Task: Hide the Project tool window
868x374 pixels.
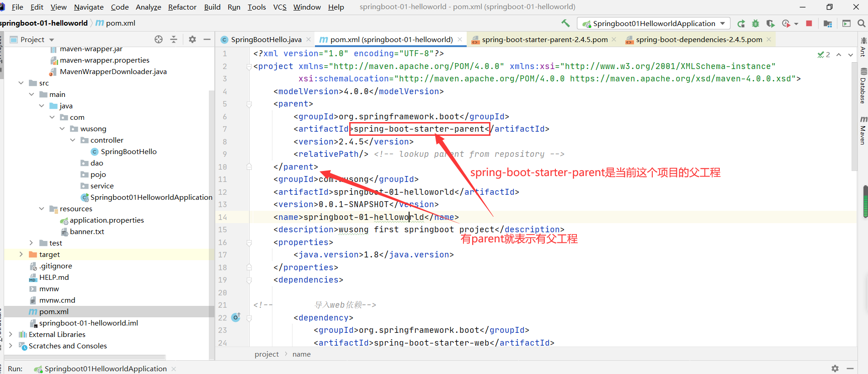Action: click(x=207, y=39)
